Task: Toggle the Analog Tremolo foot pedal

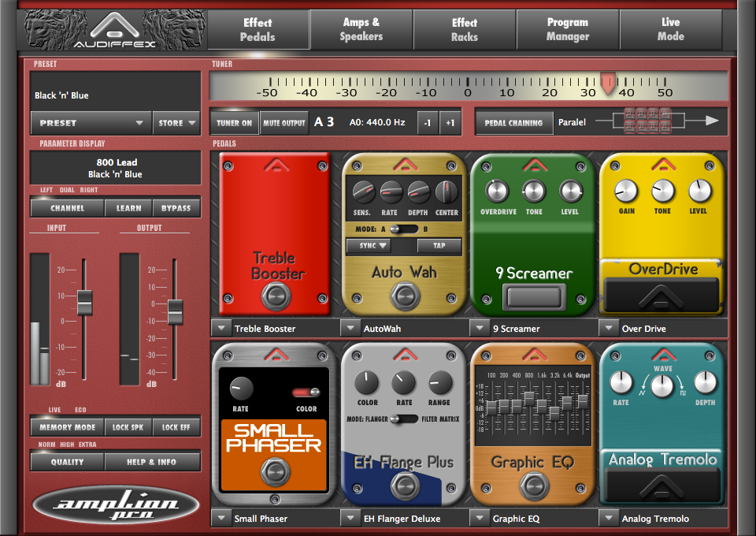Action: [661, 486]
